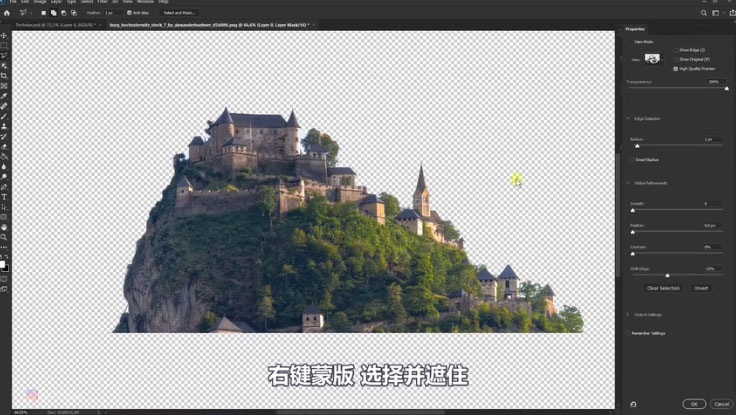Select the Rectangular Marquee tool
This screenshot has width=736, height=415.
click(x=4, y=46)
